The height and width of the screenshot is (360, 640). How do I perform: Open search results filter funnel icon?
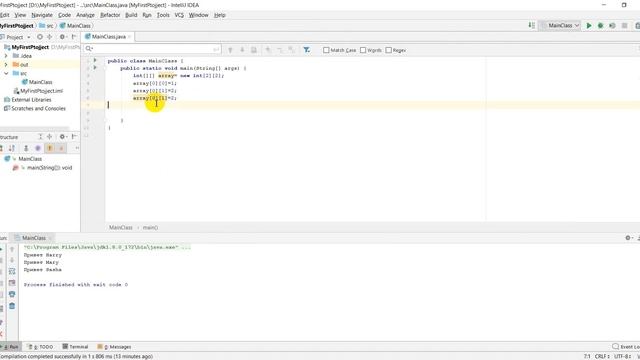pyautogui.click(x=307, y=50)
